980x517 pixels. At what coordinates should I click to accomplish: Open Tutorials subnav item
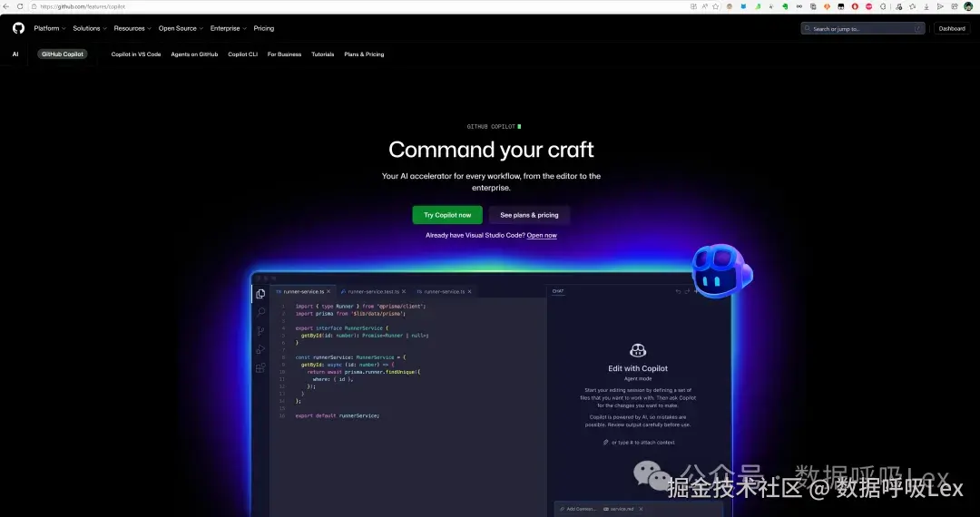322,54
